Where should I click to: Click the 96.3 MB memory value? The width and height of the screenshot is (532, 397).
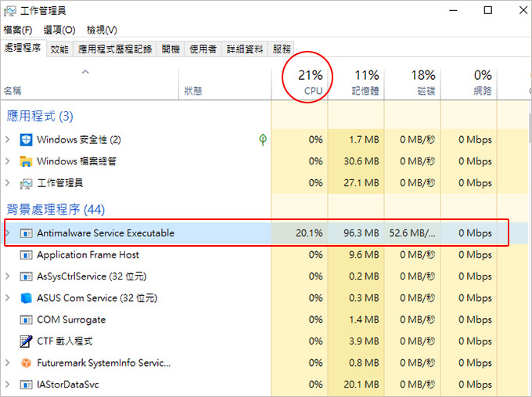361,233
